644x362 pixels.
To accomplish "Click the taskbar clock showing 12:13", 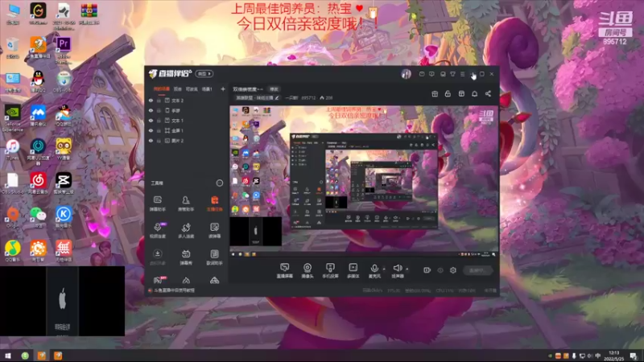I will tap(613, 356).
